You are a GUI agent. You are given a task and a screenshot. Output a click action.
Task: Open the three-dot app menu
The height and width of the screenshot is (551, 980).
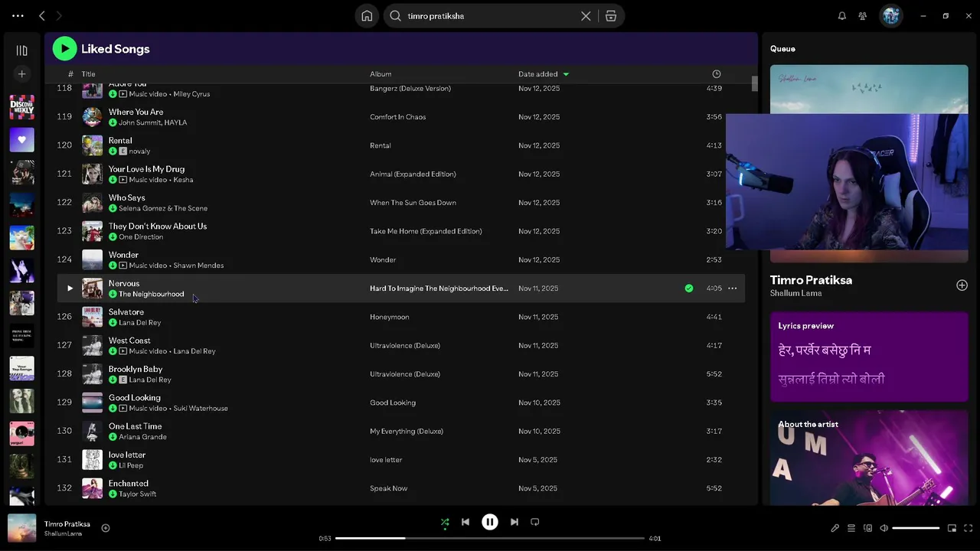click(x=18, y=15)
